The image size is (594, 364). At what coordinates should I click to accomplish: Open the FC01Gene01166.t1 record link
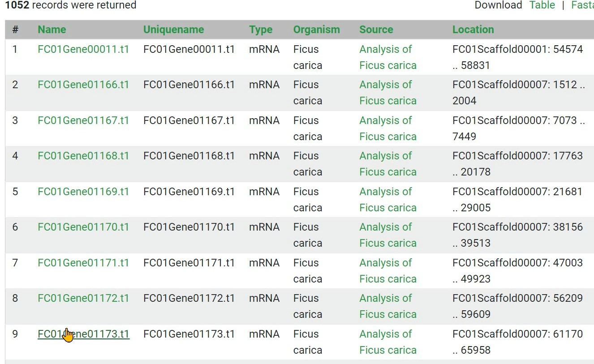[83, 85]
